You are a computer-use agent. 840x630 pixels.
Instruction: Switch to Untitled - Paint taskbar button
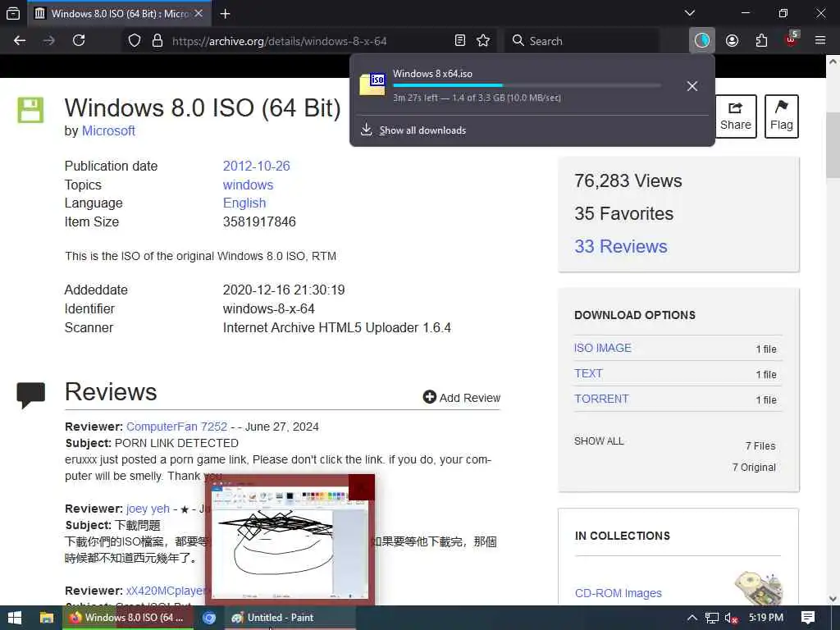click(x=290, y=618)
